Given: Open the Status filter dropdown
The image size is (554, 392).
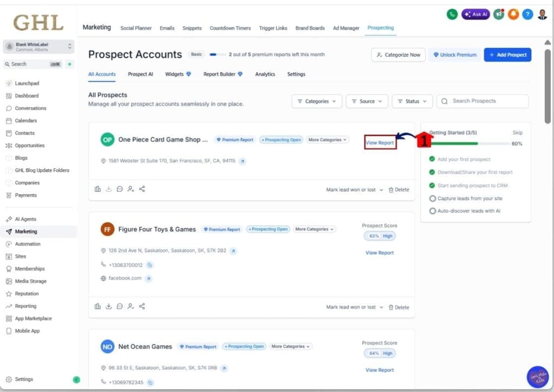Looking at the screenshot, I should tap(412, 101).
